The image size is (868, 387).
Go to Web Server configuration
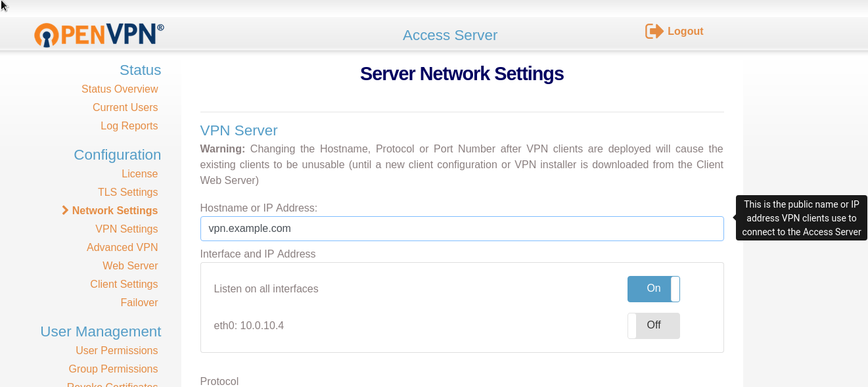[130, 266]
